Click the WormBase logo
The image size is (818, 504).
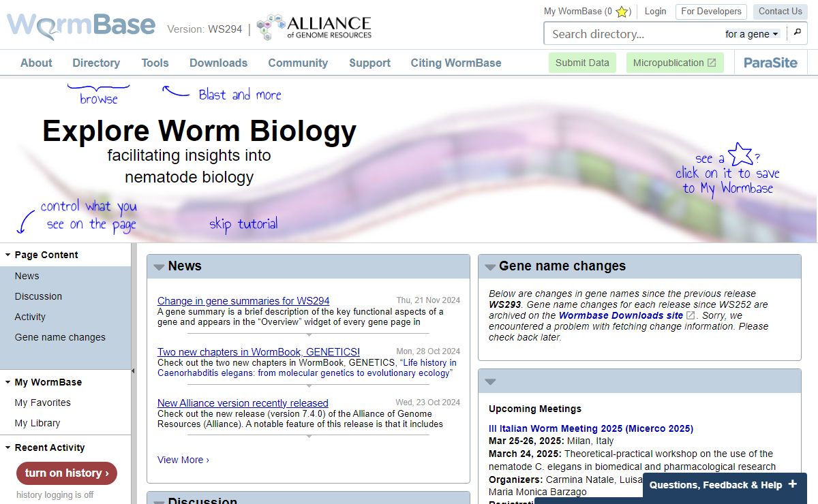coord(81,25)
